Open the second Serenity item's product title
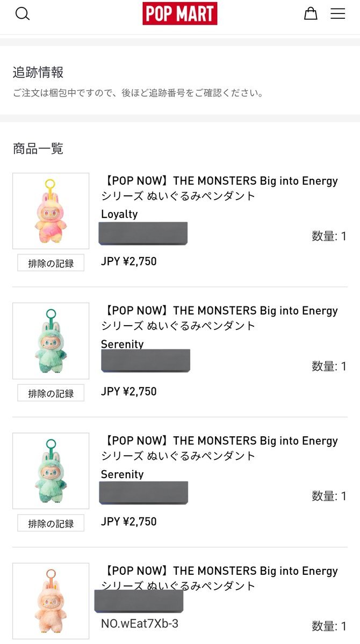The image size is (360, 644). (219, 448)
